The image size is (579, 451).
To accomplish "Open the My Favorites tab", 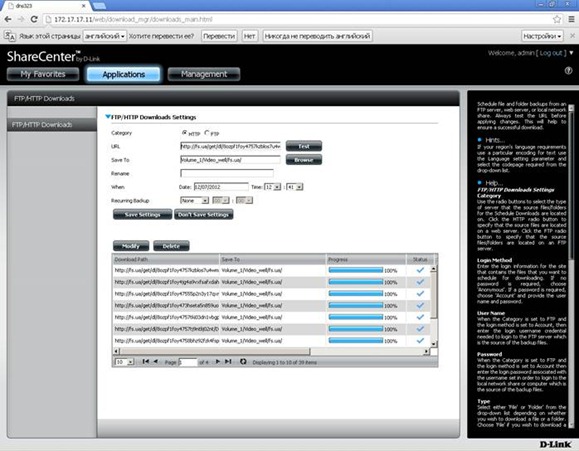I will pyautogui.click(x=43, y=74).
